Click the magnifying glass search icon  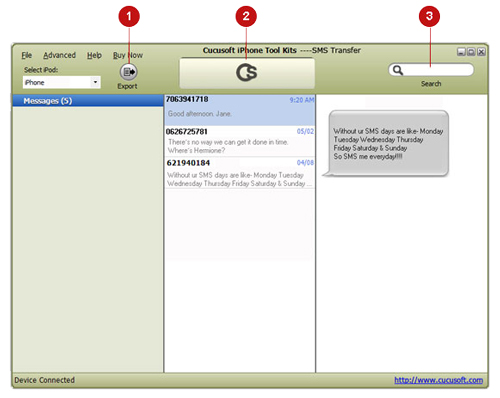[398, 70]
